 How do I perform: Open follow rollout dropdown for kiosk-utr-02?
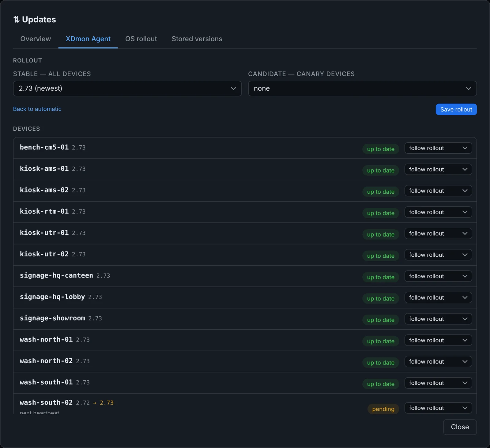[x=438, y=255]
